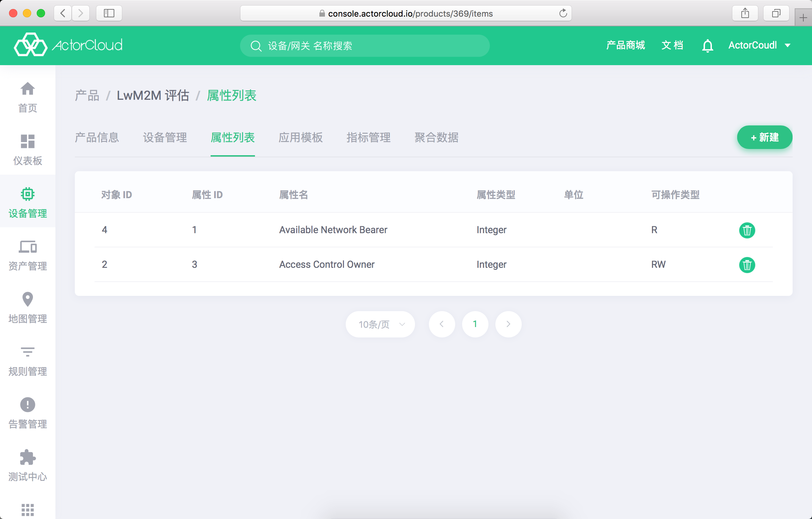The height and width of the screenshot is (519, 812).
Task: Delete the Available Network Bearer row
Action: click(x=747, y=230)
